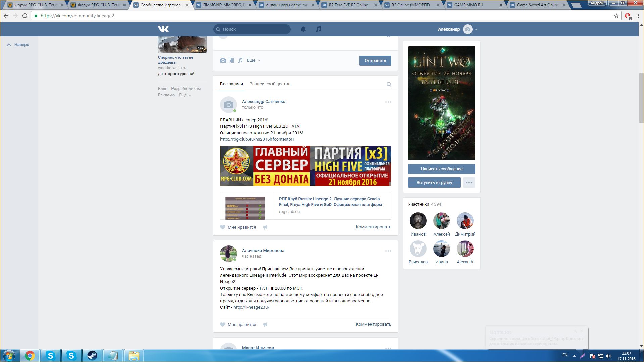
Task: Open the music note player icon
Action: point(319,29)
